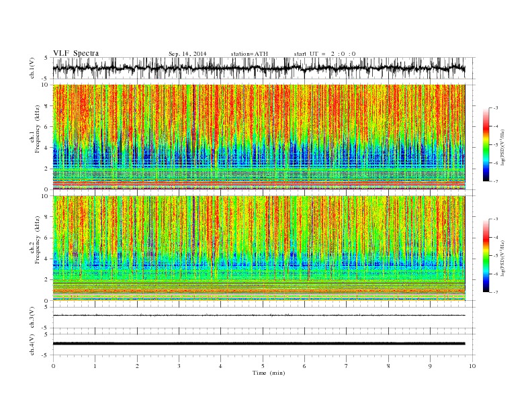Click the "4" kHz tick on ch.2 frequency axis
The width and height of the screenshot is (532, 411).
point(47,259)
